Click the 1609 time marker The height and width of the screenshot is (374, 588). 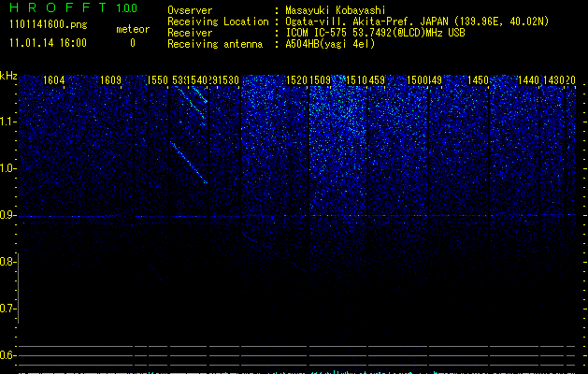pos(111,80)
